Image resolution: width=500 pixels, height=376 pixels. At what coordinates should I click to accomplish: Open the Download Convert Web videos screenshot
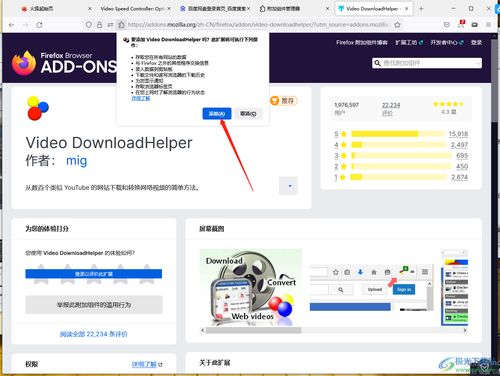point(251,287)
